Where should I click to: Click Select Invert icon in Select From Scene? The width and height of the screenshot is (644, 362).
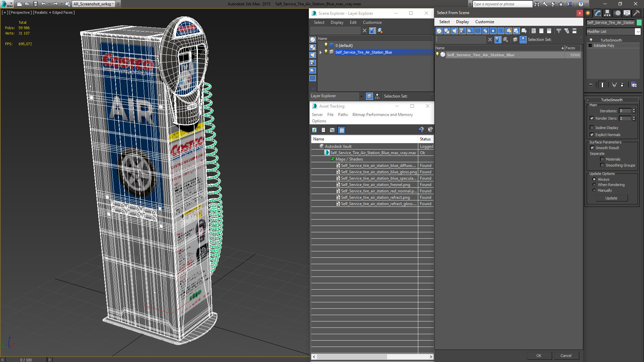click(549, 31)
